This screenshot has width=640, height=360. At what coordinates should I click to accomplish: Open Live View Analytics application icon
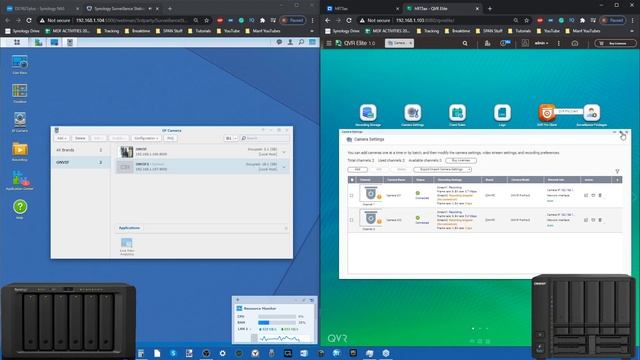coord(127,247)
